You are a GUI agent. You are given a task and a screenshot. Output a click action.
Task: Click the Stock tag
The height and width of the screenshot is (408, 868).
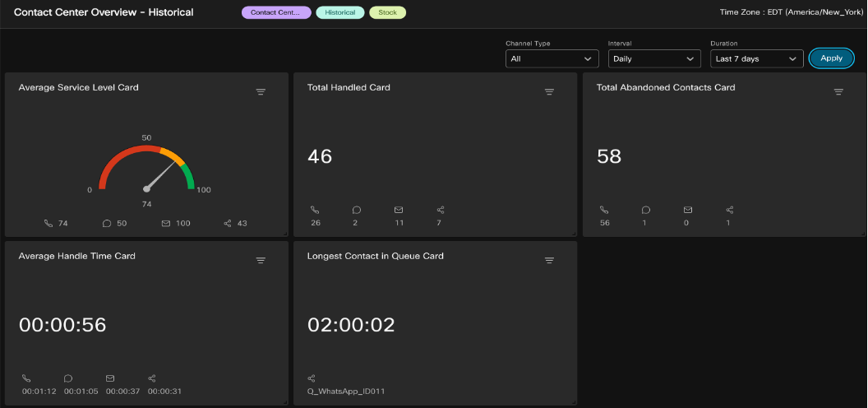(387, 13)
